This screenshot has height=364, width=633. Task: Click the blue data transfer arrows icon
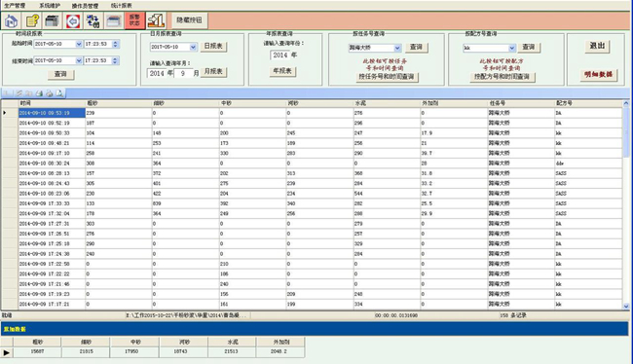[x=93, y=21]
